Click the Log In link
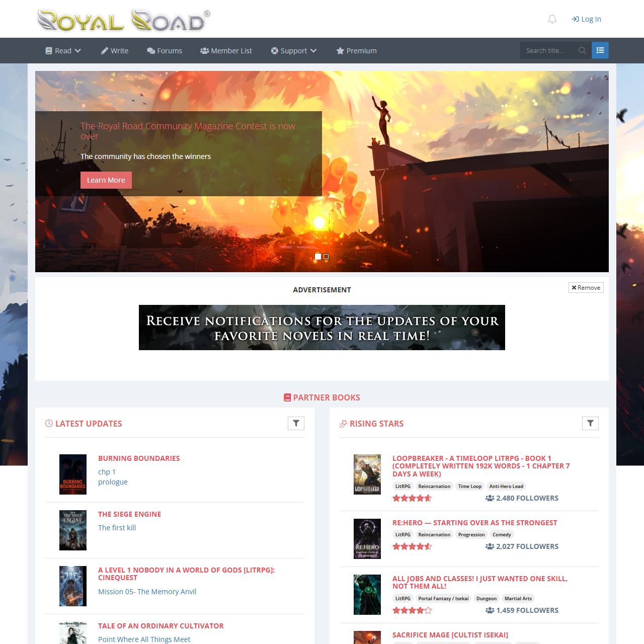This screenshot has width=644, height=644. click(x=586, y=19)
